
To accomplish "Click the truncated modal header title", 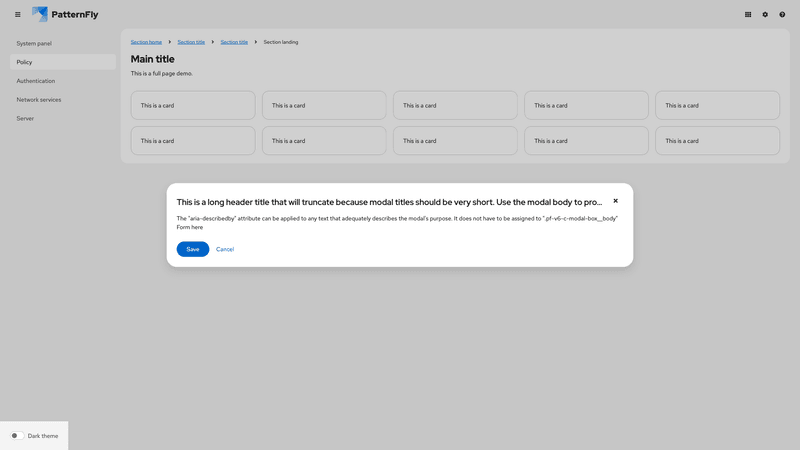I will [x=389, y=202].
